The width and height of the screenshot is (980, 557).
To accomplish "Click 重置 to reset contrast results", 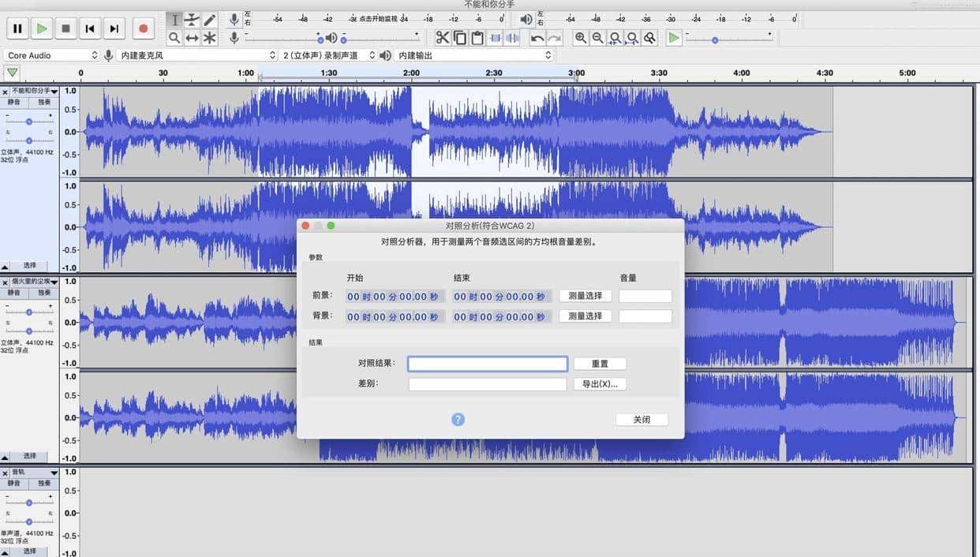I will click(600, 363).
